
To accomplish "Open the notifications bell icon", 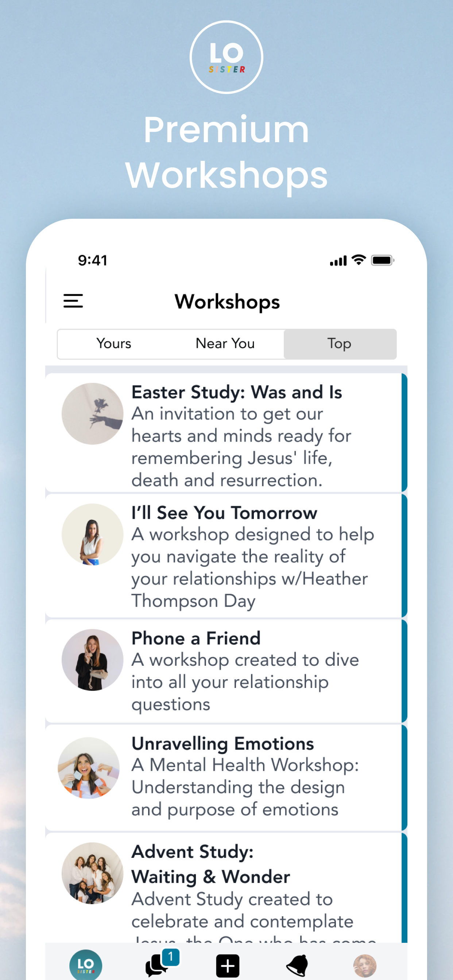I will click(297, 965).
